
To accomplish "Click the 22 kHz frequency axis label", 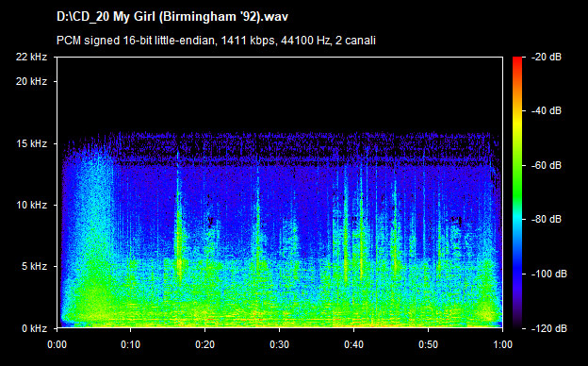I will pos(31,57).
